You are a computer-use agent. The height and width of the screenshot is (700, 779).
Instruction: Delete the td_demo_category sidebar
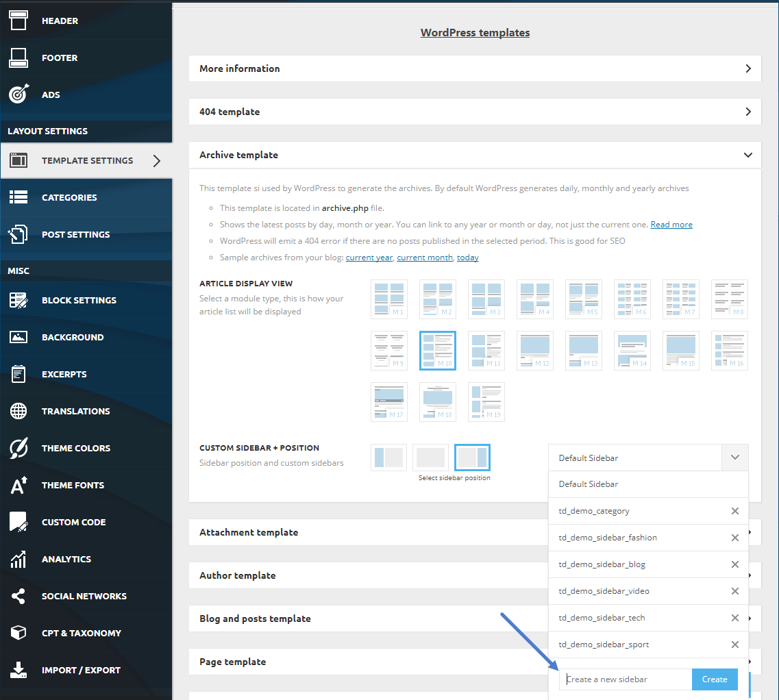click(734, 511)
